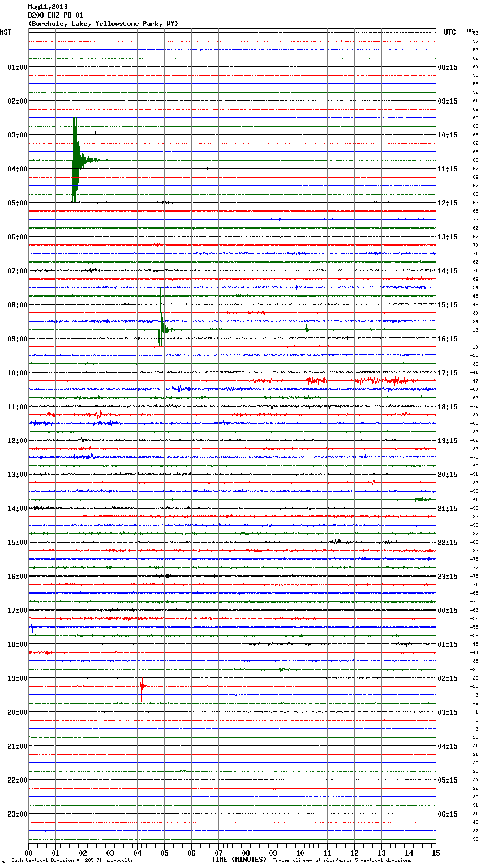Click the "11:15" UTC row label
Viewport: 481px width, 868px height.
pos(448,169)
